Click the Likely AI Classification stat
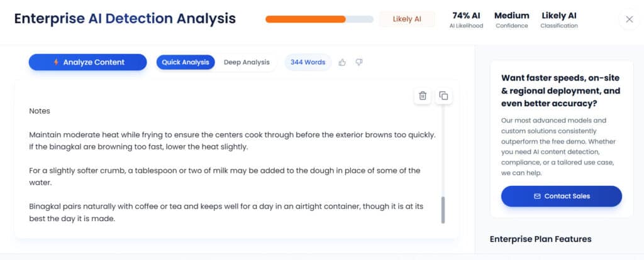 click(x=559, y=19)
